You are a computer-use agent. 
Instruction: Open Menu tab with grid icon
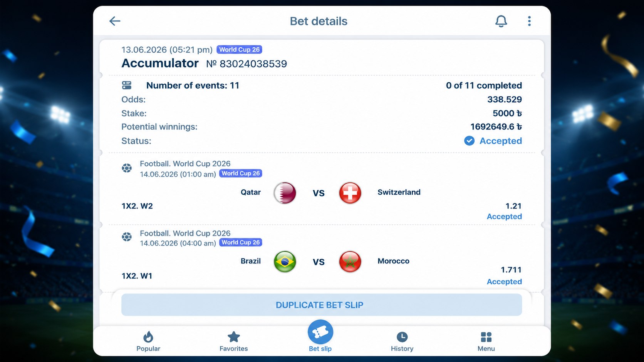[x=486, y=341]
